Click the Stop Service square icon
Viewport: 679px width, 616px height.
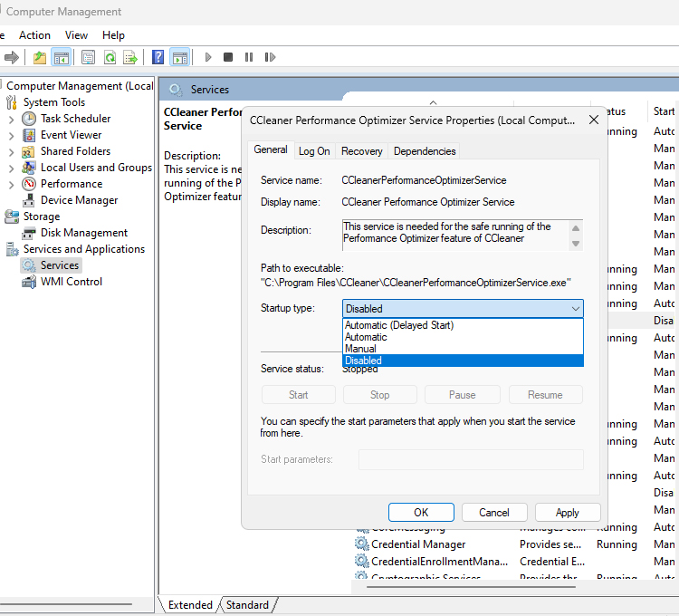(x=228, y=57)
